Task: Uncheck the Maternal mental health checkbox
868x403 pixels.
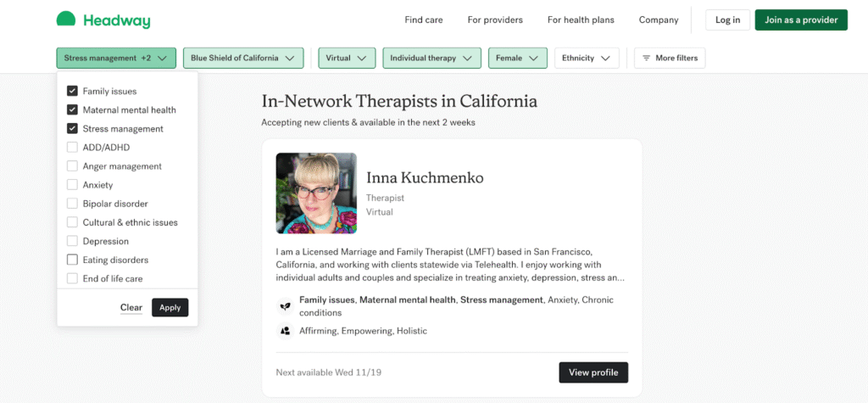Action: (72, 109)
